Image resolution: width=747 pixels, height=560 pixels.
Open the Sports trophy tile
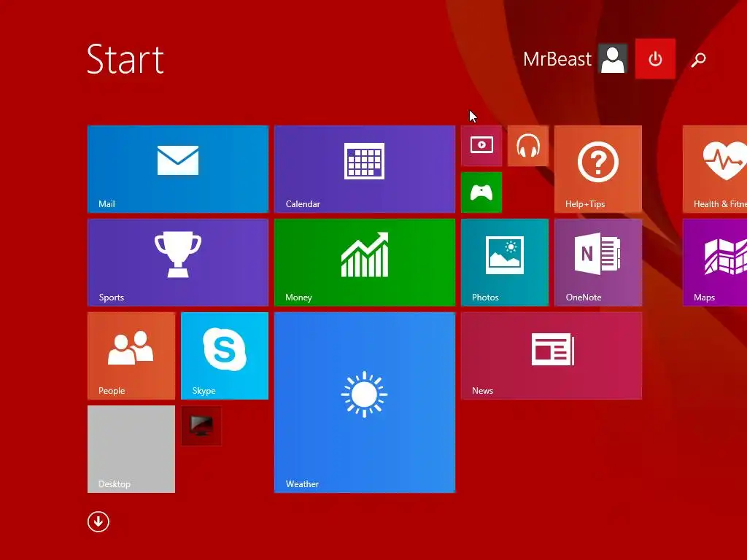pyautogui.click(x=178, y=262)
